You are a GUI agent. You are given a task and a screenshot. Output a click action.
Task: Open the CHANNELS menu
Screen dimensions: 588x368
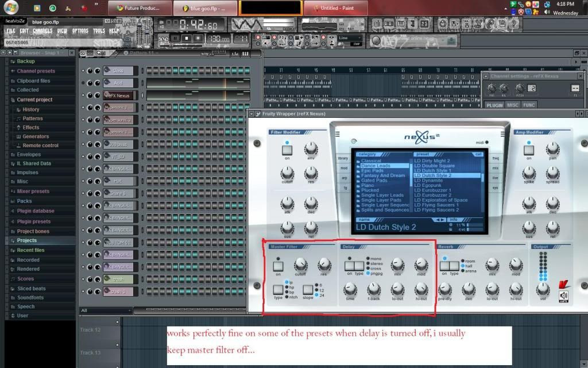tap(42, 31)
